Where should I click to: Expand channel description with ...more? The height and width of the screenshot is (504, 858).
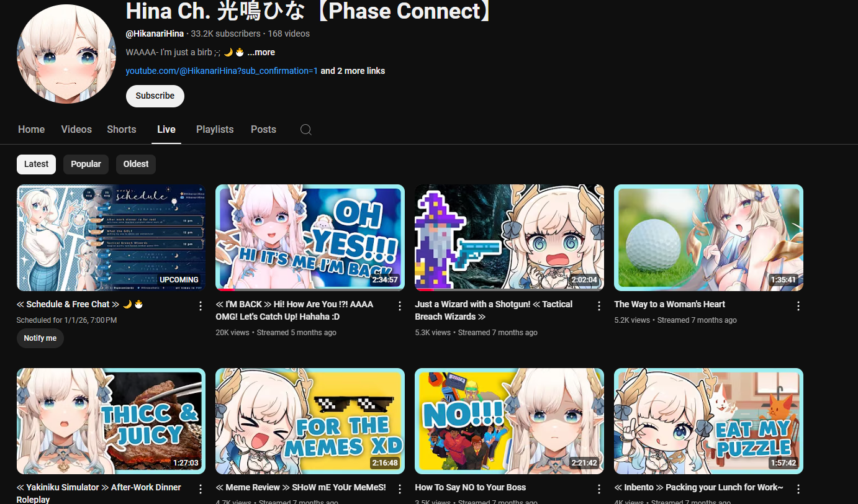point(261,52)
